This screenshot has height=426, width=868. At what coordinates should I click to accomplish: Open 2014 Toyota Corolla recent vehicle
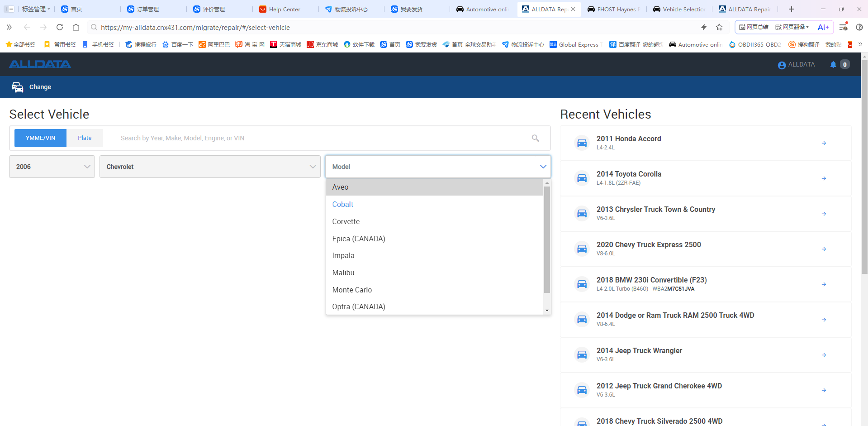click(x=706, y=178)
